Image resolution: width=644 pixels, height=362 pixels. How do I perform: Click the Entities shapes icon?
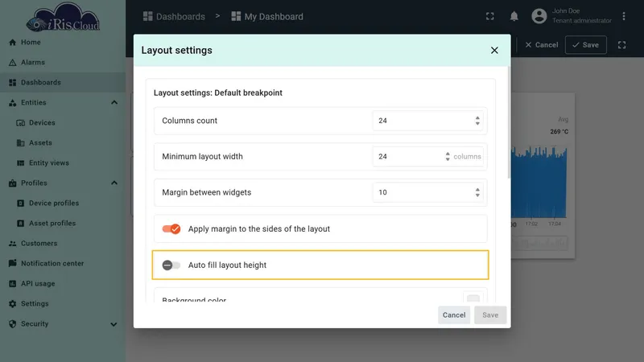click(x=12, y=103)
